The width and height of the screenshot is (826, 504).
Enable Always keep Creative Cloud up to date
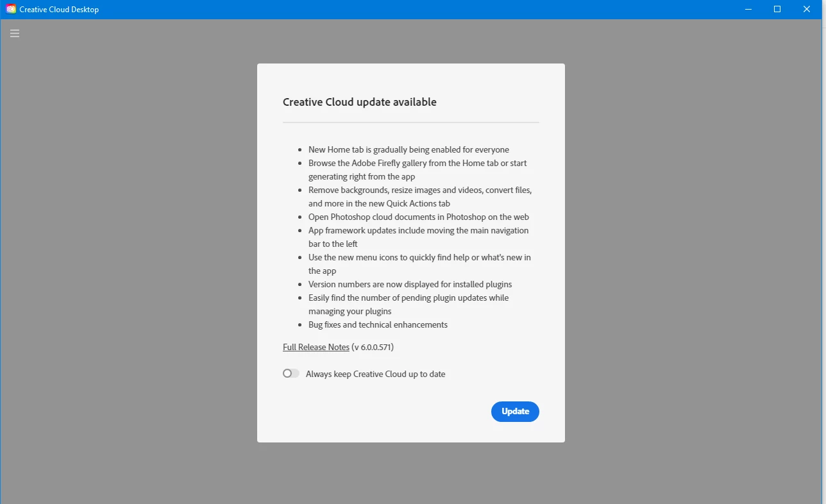coord(291,373)
